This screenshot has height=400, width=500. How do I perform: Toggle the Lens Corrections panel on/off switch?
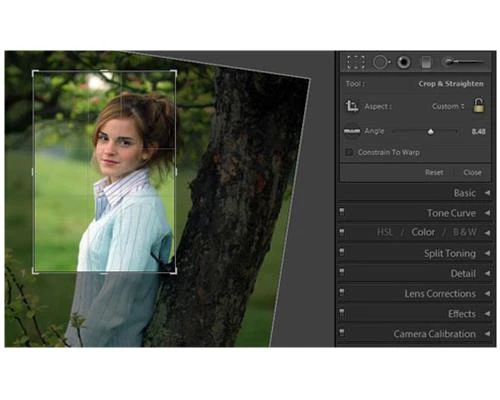click(x=342, y=292)
